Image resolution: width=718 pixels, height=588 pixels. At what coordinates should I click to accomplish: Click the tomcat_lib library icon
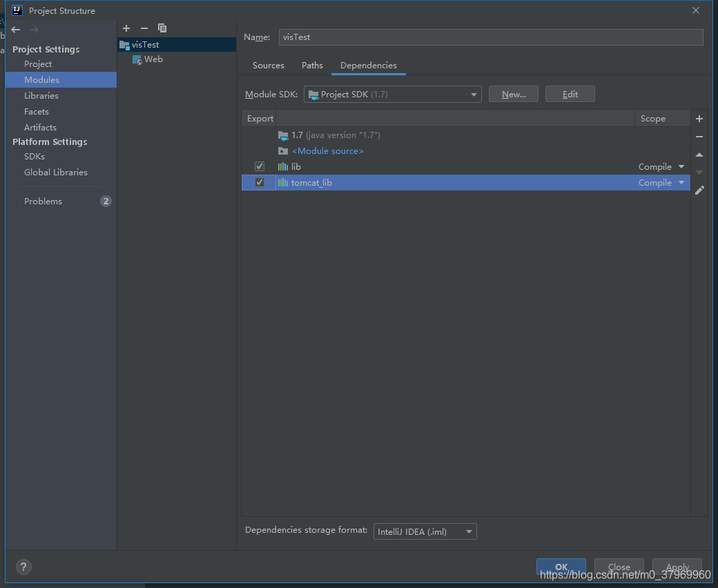(x=283, y=183)
